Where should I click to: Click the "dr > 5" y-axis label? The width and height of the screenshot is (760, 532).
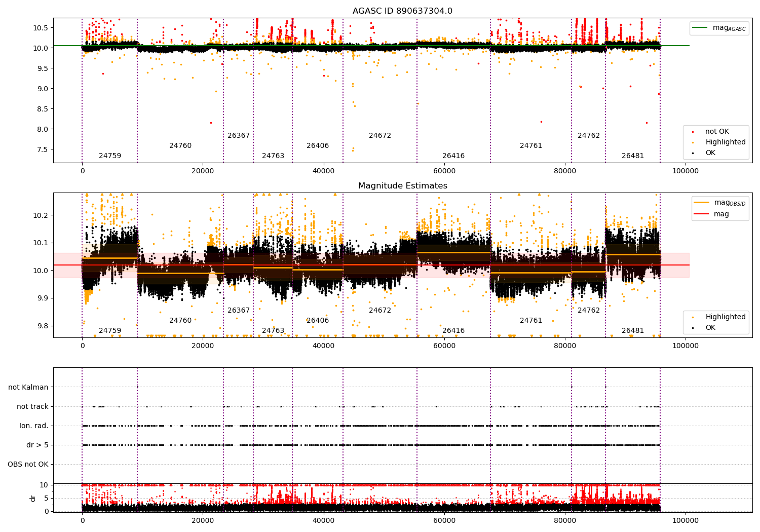(x=37, y=445)
